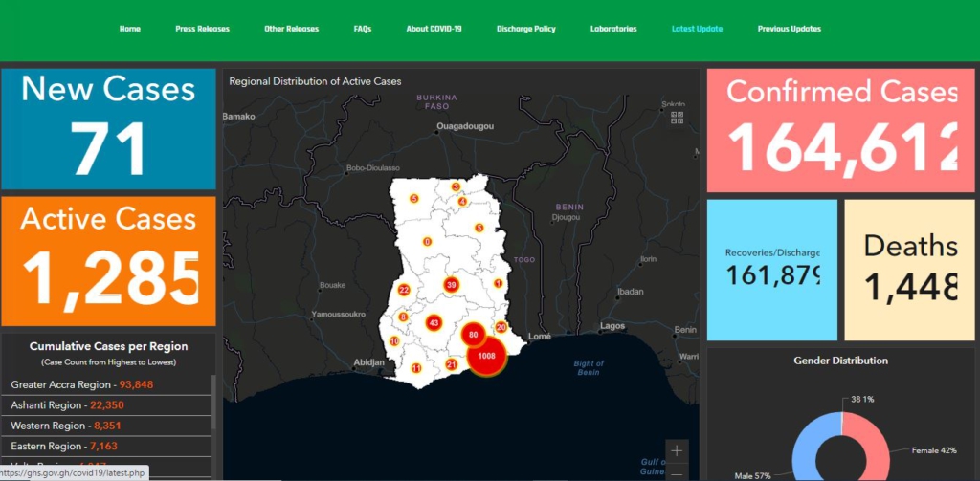Click the Lagos city label on map
Screen dimensions: 980x481
click(x=612, y=326)
